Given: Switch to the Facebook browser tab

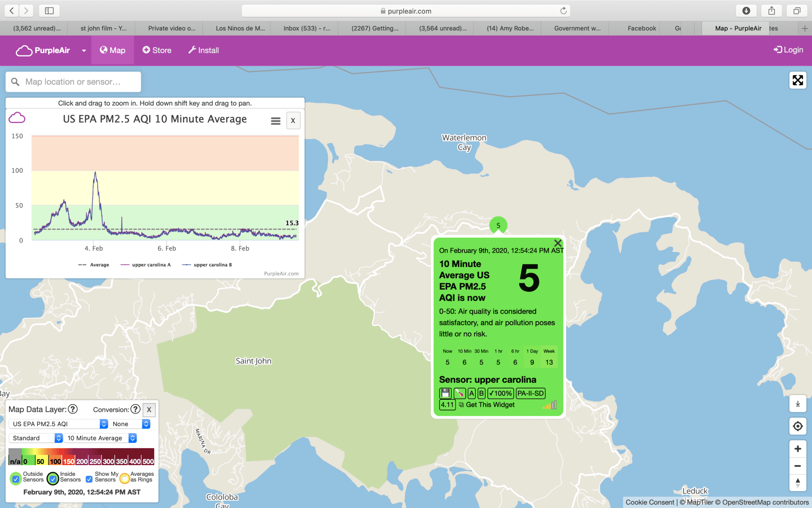Looking at the screenshot, I should [642, 28].
